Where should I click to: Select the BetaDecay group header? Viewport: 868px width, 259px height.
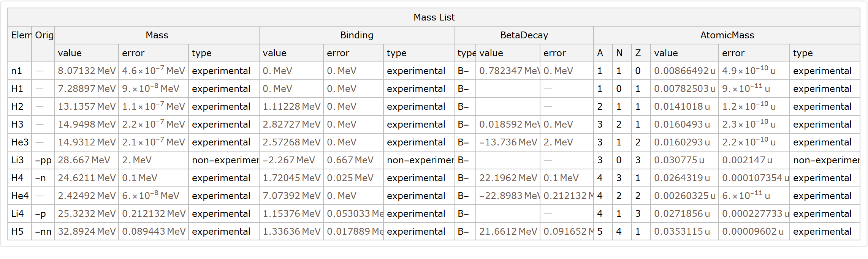[524, 35]
